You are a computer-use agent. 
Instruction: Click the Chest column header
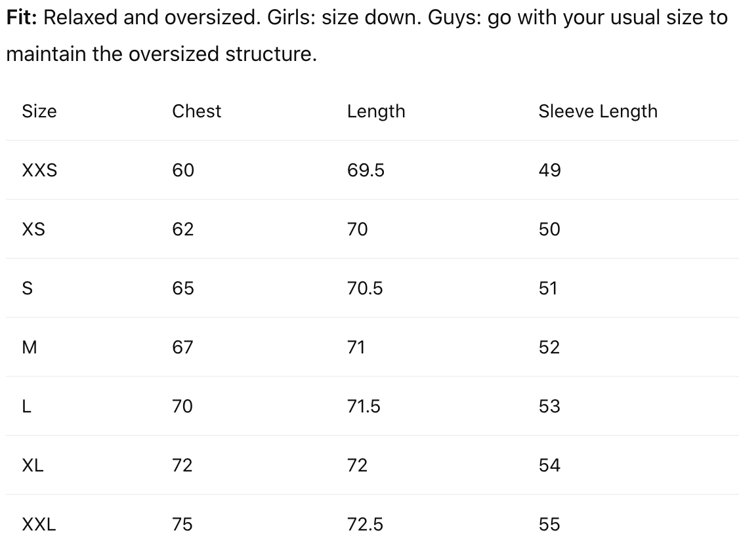click(196, 111)
